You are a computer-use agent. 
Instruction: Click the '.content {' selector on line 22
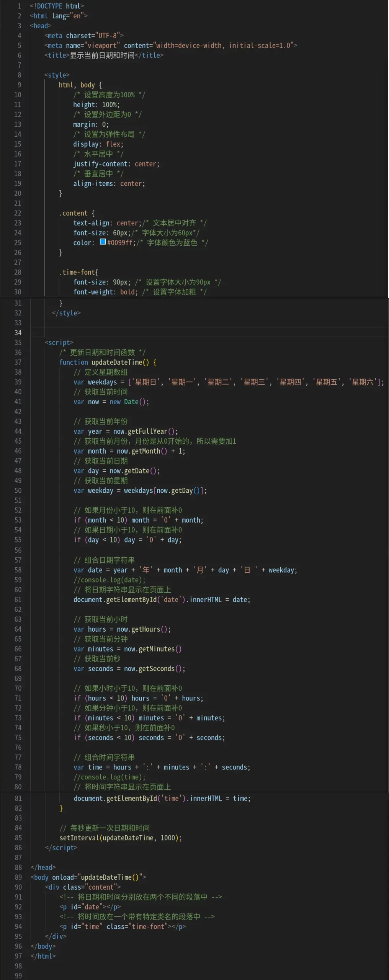[x=77, y=213]
